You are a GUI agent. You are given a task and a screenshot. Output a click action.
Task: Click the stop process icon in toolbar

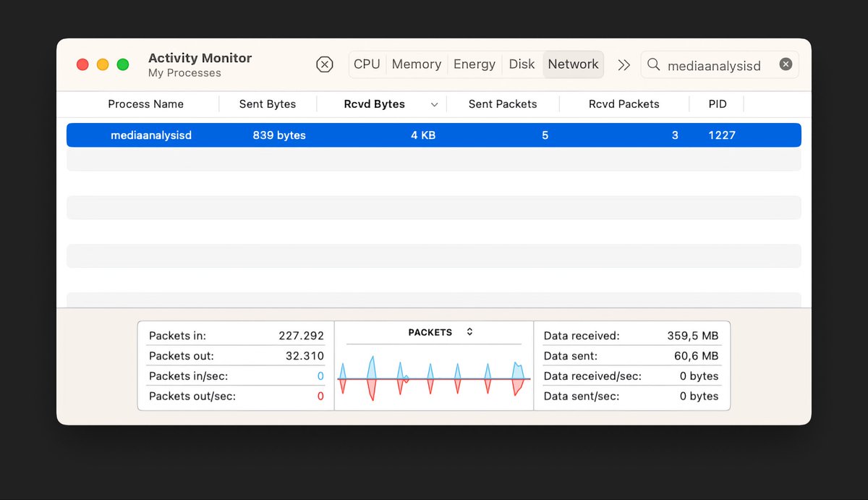point(325,64)
